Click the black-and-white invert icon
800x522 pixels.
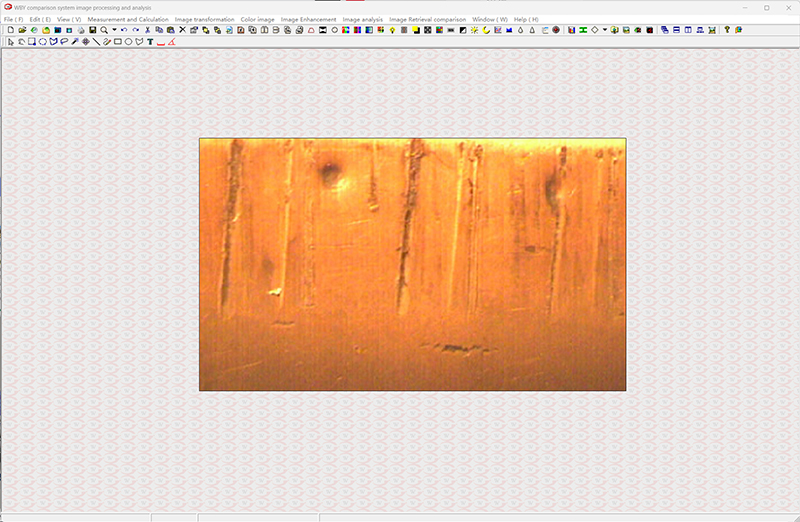pyautogui.click(x=463, y=30)
